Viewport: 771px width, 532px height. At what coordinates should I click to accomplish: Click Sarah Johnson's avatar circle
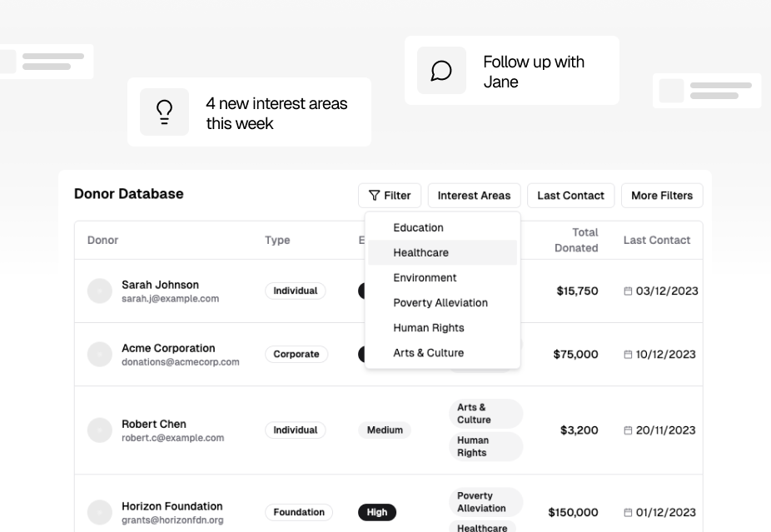click(x=100, y=291)
